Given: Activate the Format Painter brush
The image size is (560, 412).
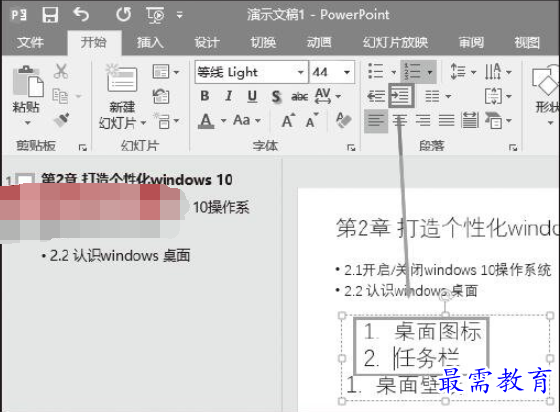Looking at the screenshot, I should (x=61, y=120).
